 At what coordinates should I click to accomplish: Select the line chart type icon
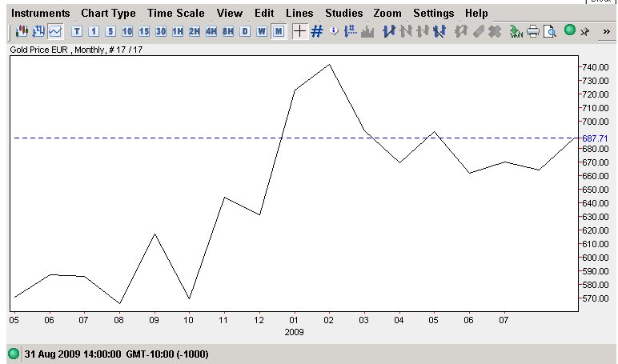[x=55, y=31]
